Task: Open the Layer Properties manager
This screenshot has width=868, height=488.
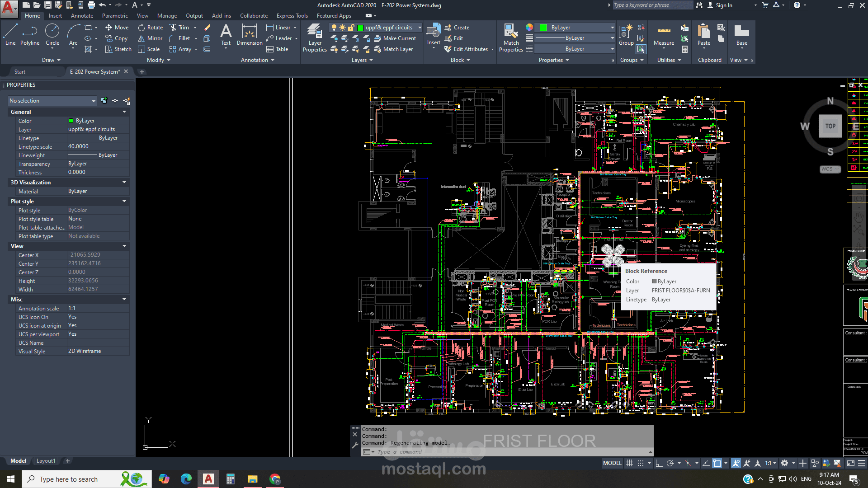Action: coord(315,38)
